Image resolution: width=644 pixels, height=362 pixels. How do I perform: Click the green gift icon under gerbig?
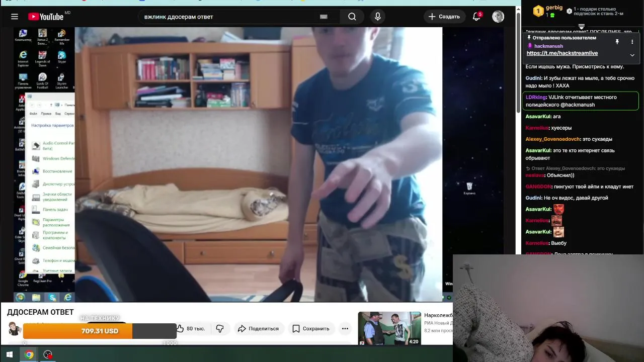click(552, 15)
